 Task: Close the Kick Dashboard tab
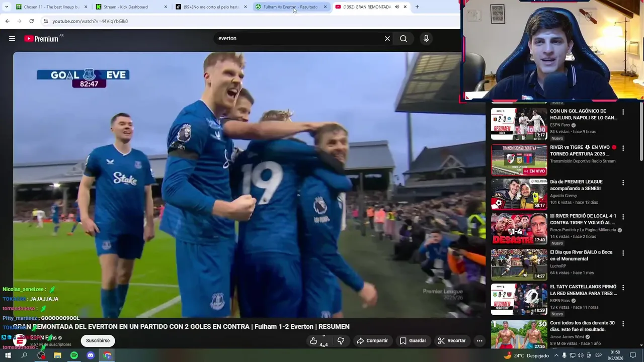[x=166, y=7]
